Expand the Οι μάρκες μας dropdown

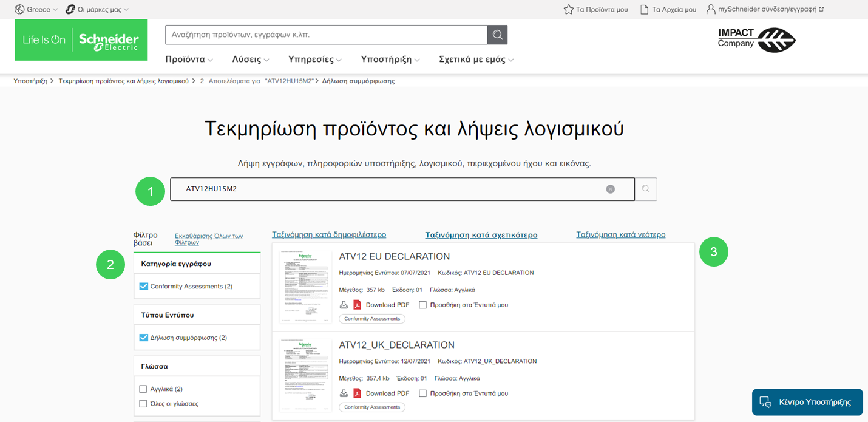97,9
